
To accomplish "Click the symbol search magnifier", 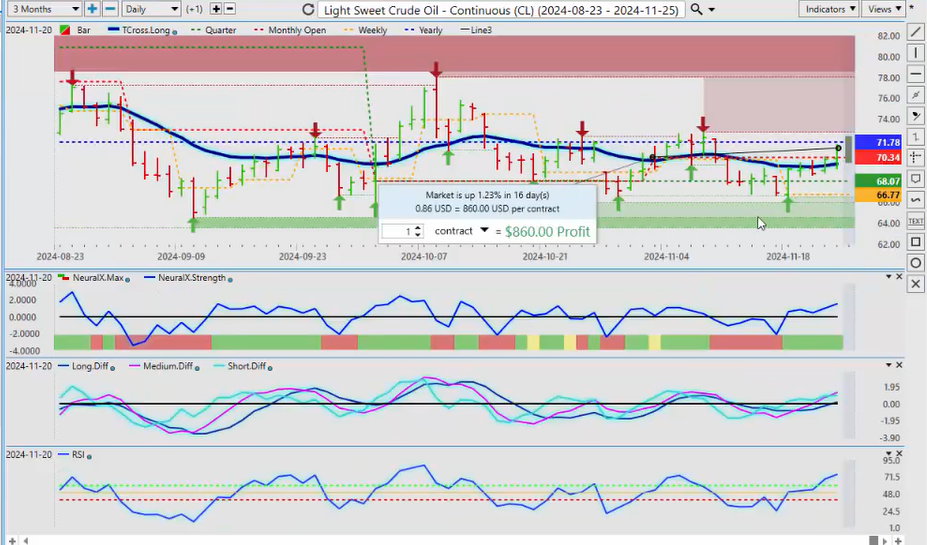I will pyautogui.click(x=697, y=9).
